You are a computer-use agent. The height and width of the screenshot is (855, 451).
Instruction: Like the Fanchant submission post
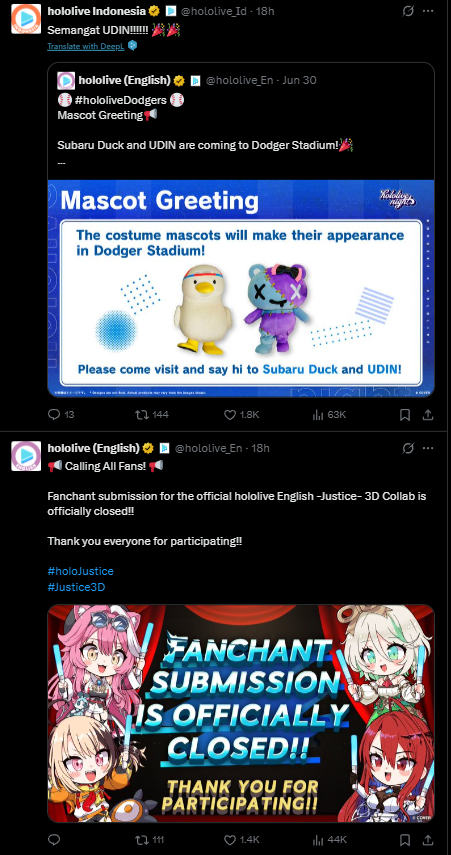tap(241, 839)
